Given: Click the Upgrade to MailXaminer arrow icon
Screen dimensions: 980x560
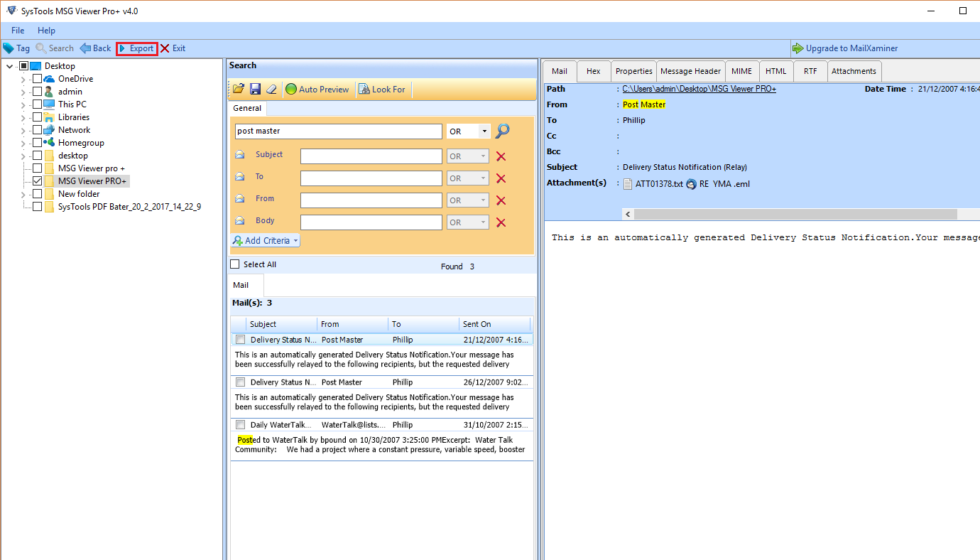Looking at the screenshot, I should 797,48.
